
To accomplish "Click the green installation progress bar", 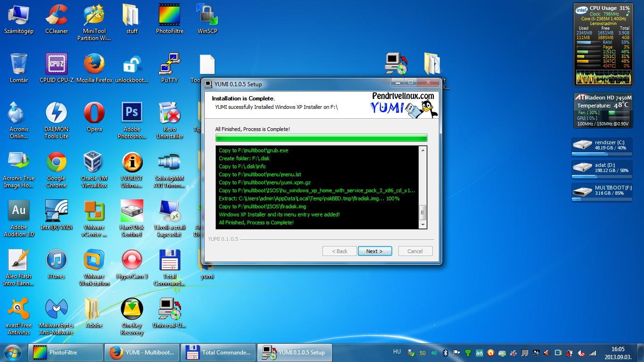I will coord(321,138).
